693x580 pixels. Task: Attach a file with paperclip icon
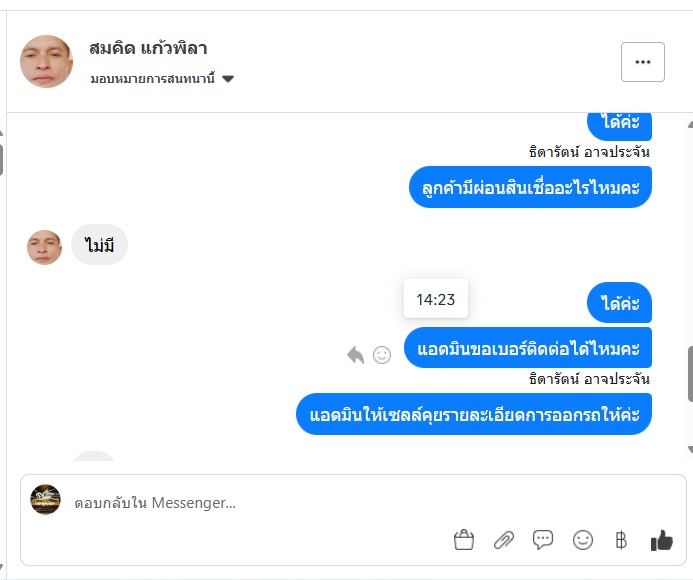[503, 540]
